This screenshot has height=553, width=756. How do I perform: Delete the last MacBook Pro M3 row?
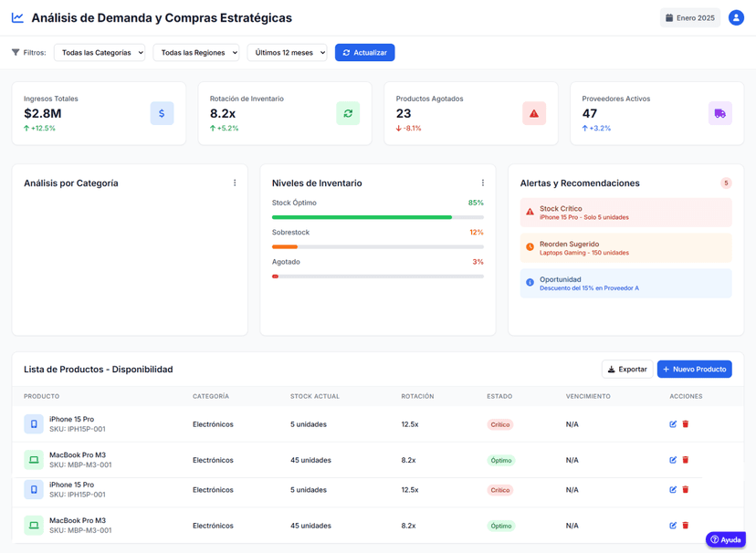685,525
